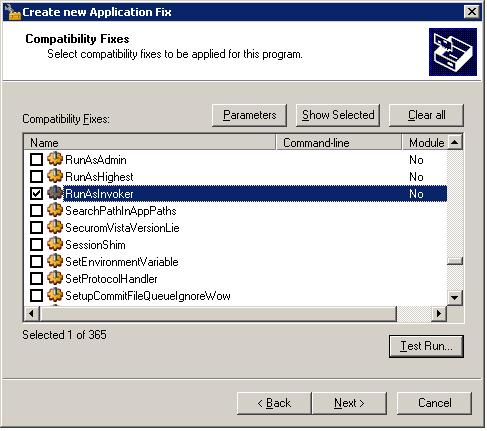Viewport: 487px width, 431px height.
Task: Click the SetProtocolHandler gear icon
Action: (x=55, y=278)
